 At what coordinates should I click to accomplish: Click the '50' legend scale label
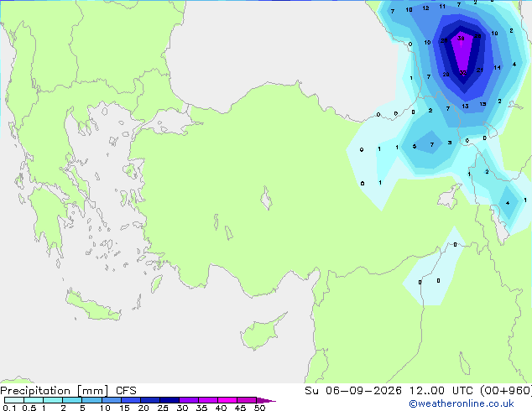(x=259, y=408)
